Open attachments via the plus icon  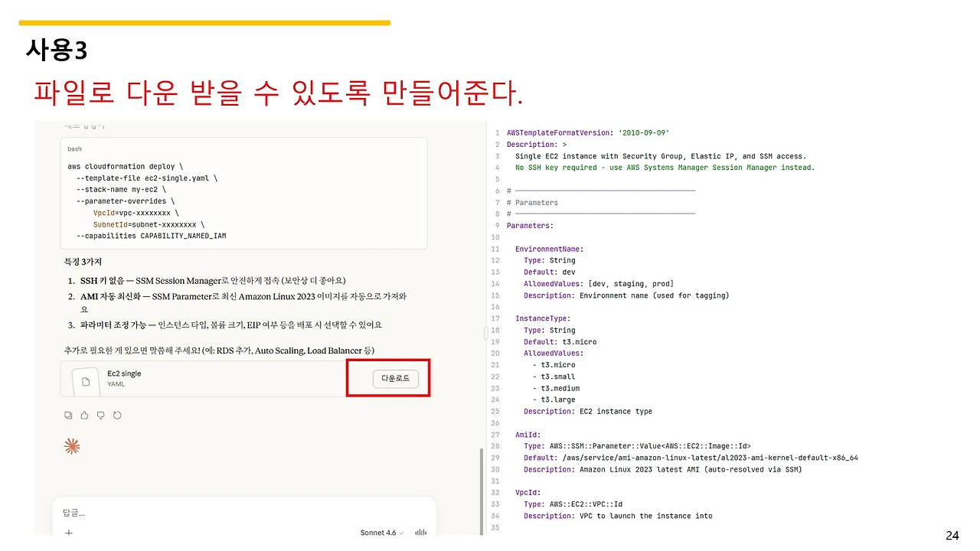[68, 533]
